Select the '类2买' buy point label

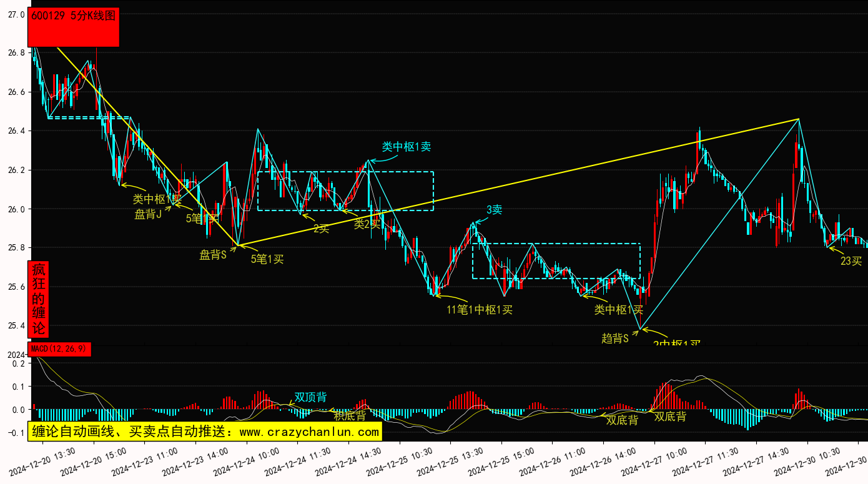click(x=367, y=224)
